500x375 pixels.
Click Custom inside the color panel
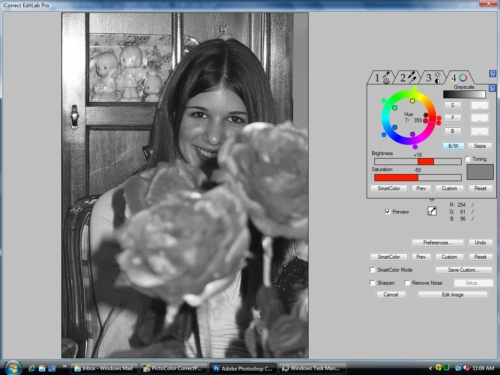449,189
